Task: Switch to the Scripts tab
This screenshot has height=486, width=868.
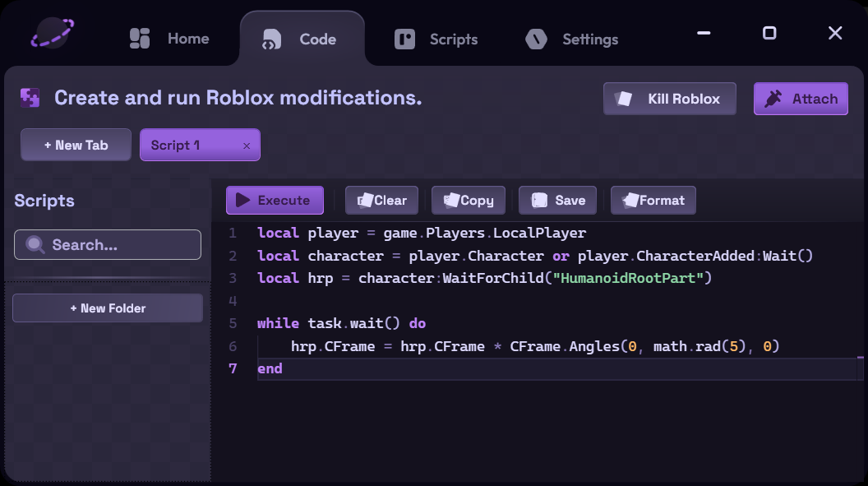Action: pyautogui.click(x=436, y=39)
